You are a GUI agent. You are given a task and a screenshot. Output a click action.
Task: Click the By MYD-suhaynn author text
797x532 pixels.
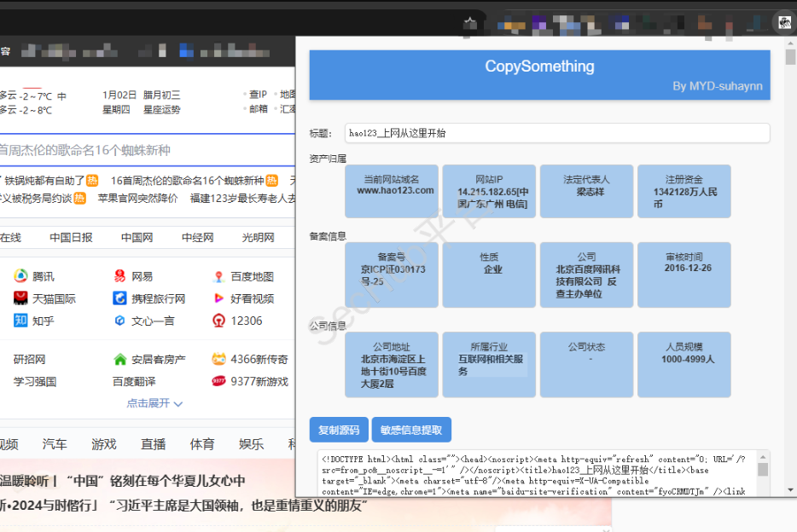(x=717, y=86)
